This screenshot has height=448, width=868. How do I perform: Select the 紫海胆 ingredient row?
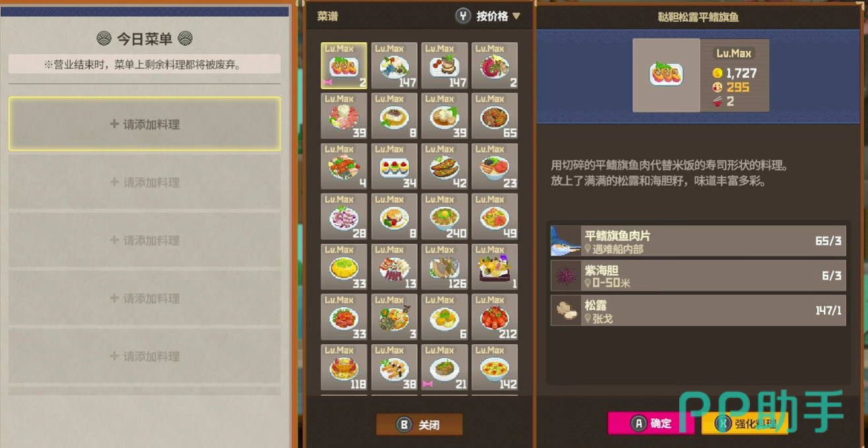(698, 276)
